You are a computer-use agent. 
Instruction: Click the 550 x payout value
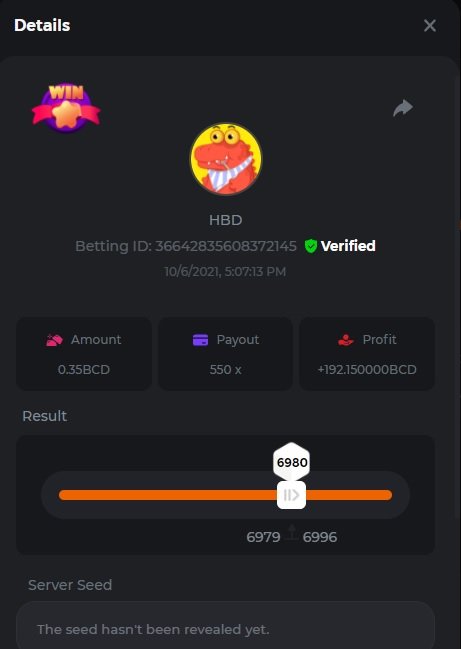coord(226,369)
